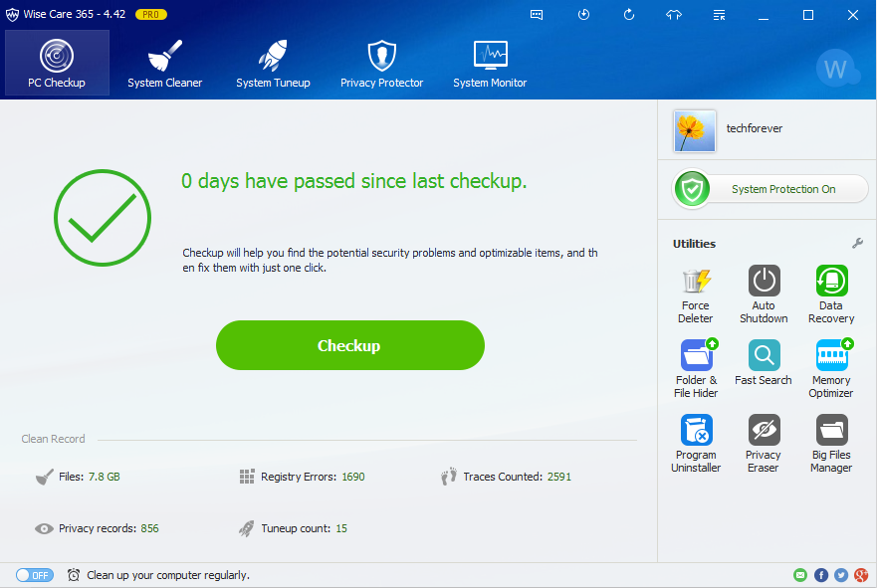Viewport: 877px width, 588px height.
Task: Click the refresh arrow icon in title bar
Action: [629, 15]
